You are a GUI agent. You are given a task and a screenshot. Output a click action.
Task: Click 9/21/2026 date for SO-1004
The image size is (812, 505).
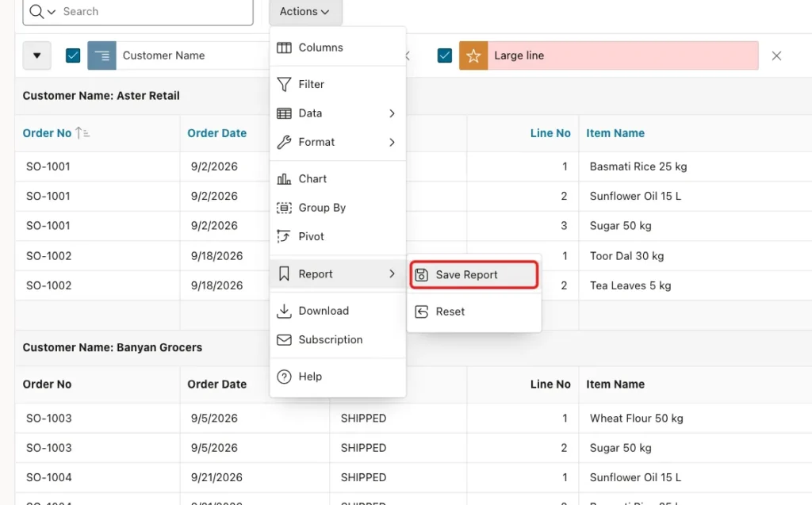216,477
